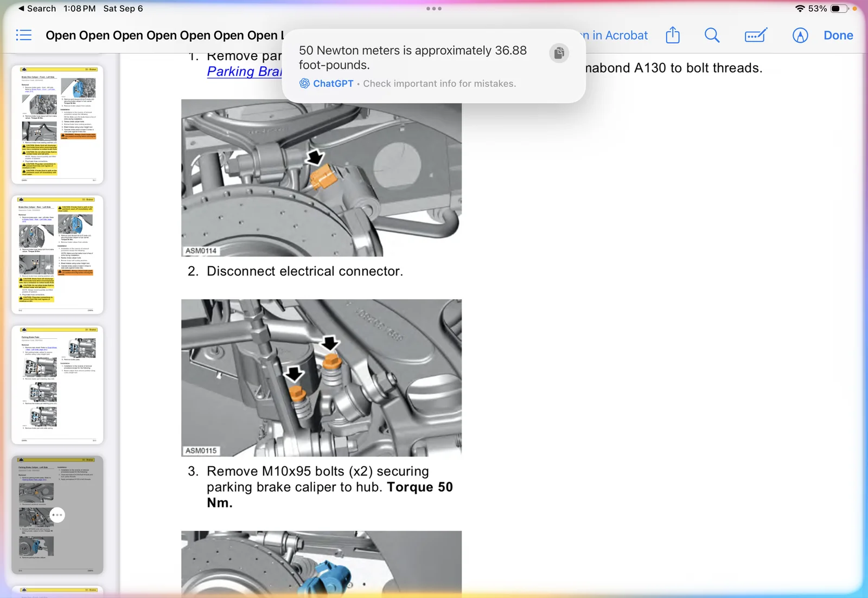The width and height of the screenshot is (868, 598).
Task: Open the form fill signature tool
Action: coord(756,35)
